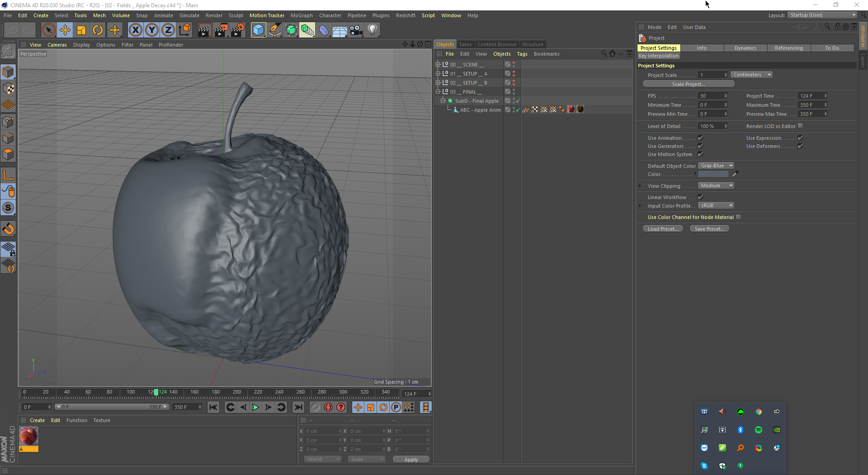Play animation forwards
The width and height of the screenshot is (868, 475).
[255, 408]
